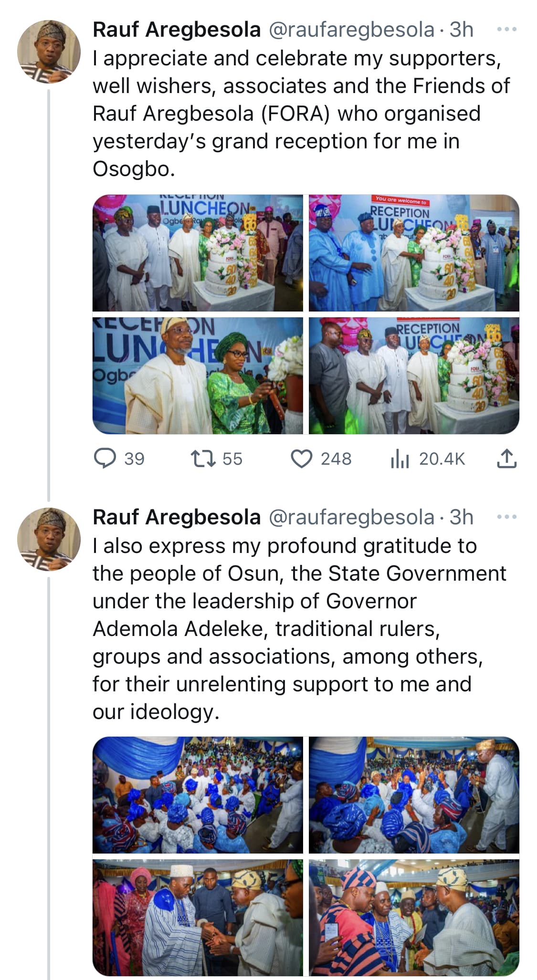Open @raufaregbesola handle on second tweet
Screen dimensions: 537x980
pos(352,517)
